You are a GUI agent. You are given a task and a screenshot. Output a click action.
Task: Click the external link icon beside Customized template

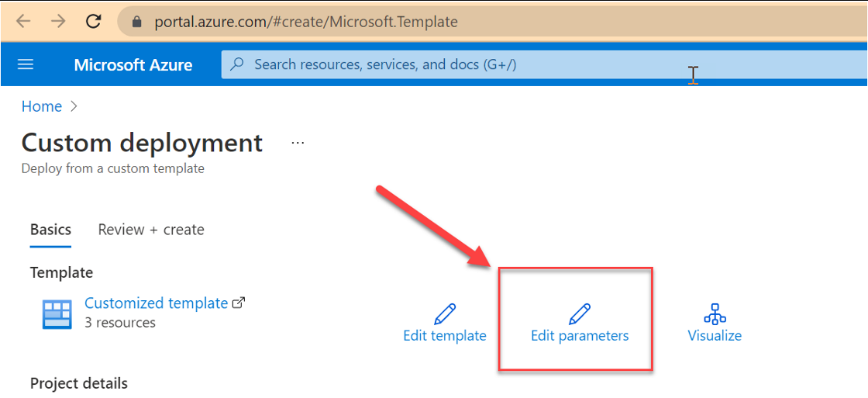[239, 303]
